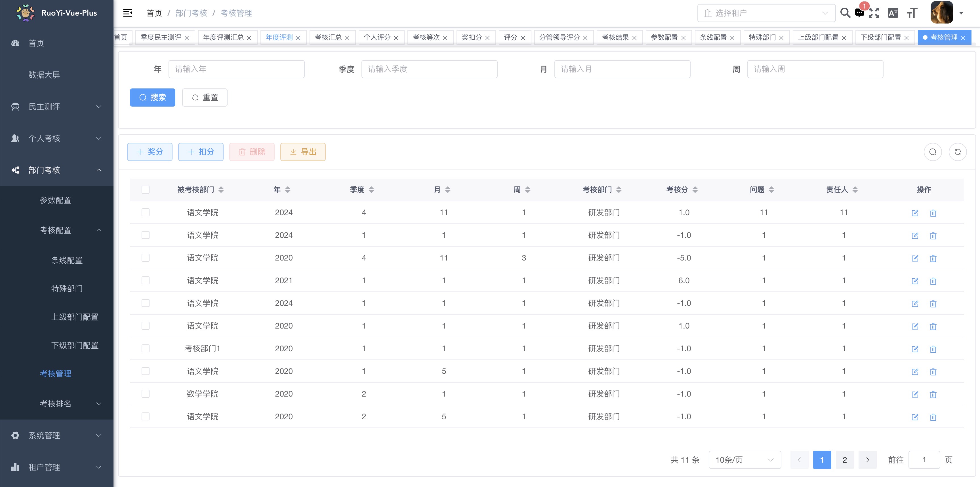Viewport: 980px width, 487px height.
Task: Collapse the 考核配置 submenu
Action: 57,230
